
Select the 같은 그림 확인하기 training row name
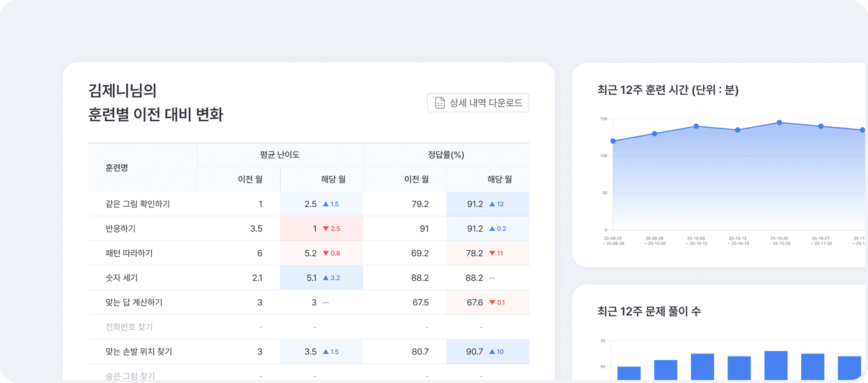138,204
